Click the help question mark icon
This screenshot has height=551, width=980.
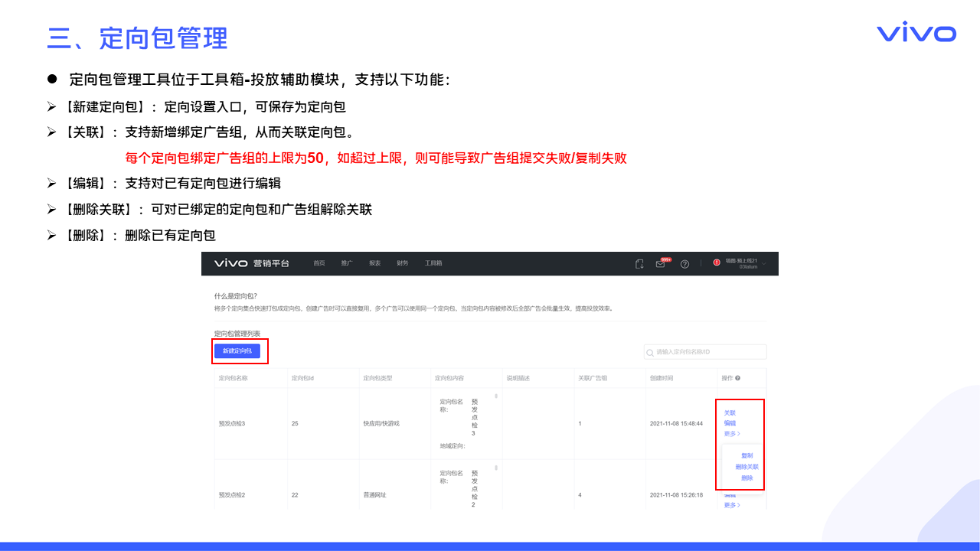[684, 264]
